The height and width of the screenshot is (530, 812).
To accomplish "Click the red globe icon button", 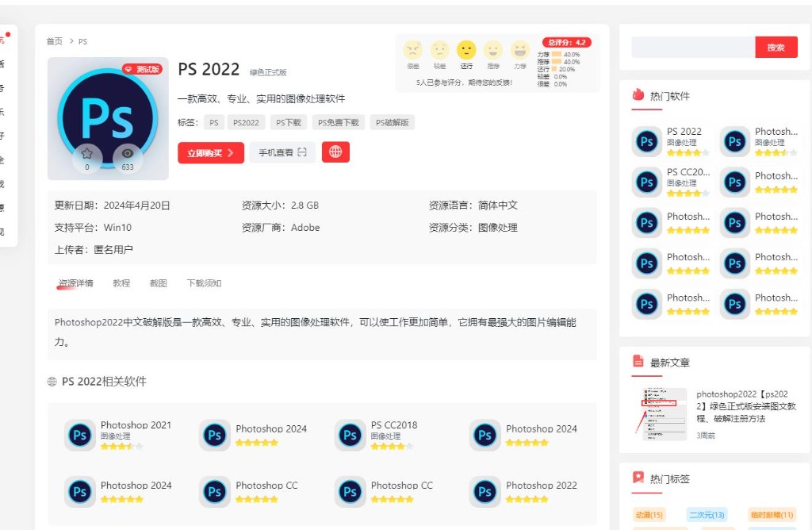I will pyautogui.click(x=335, y=152).
